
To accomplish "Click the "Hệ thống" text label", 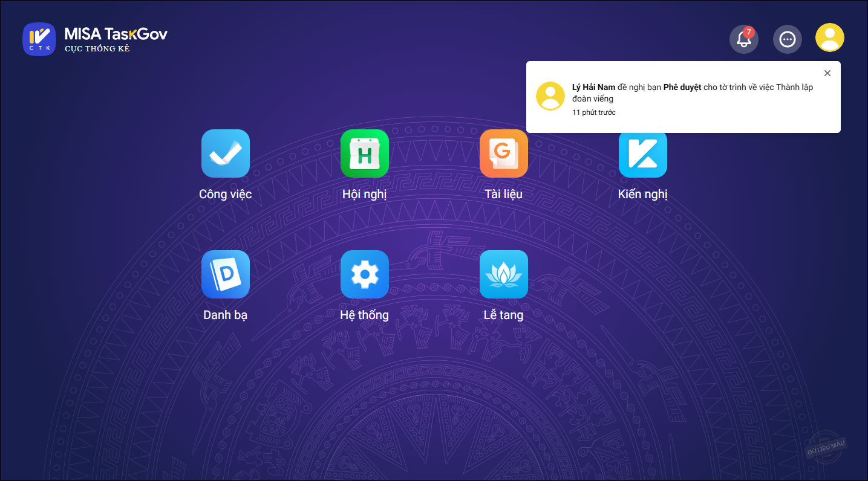I will click(364, 315).
